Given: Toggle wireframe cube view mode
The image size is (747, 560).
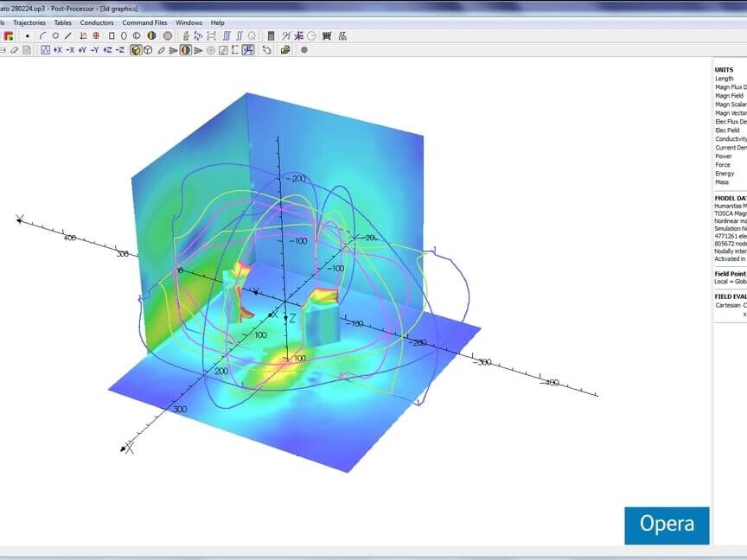Looking at the screenshot, I should [x=148, y=50].
